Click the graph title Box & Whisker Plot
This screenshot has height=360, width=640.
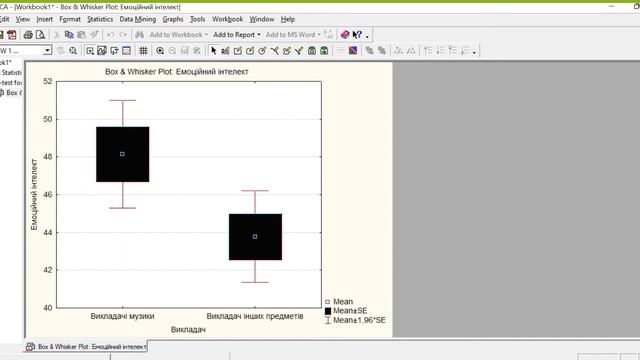click(x=176, y=71)
